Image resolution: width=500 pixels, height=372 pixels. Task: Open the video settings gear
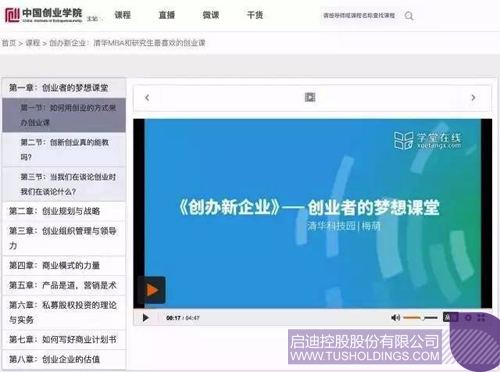point(468,318)
